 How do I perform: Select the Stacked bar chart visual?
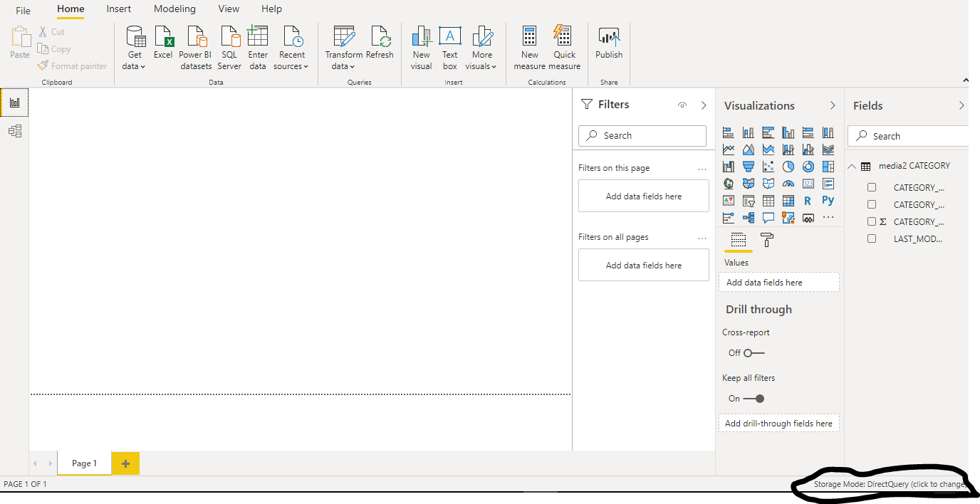click(x=728, y=132)
